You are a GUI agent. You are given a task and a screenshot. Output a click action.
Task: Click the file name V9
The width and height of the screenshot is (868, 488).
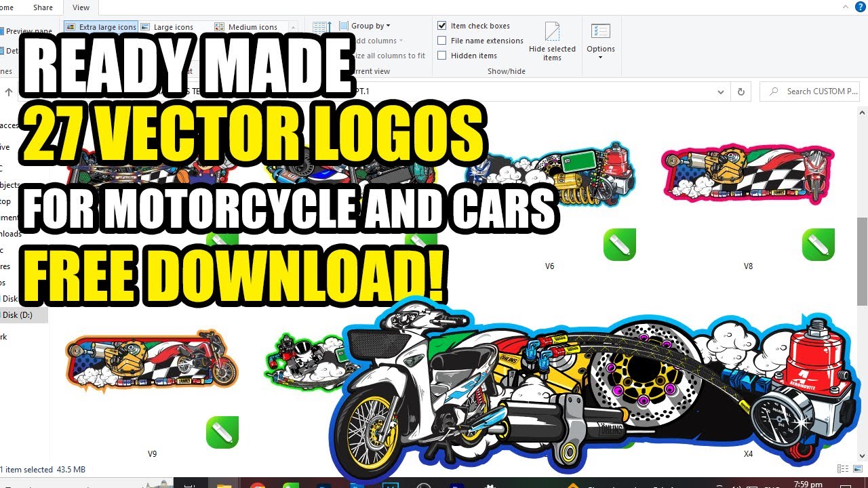(153, 454)
